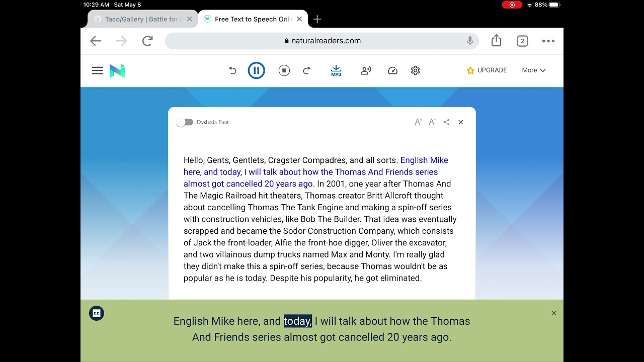The width and height of the screenshot is (644, 362).
Task: Click the blue sentence starting "English Mike"
Action: [315, 172]
